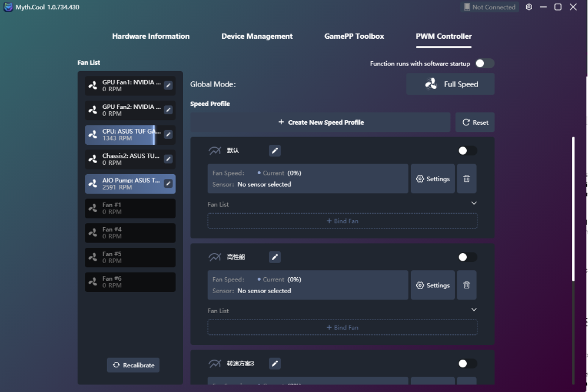Click the pencil icon for AIO Pump
The width and height of the screenshot is (588, 392).
[x=168, y=184]
